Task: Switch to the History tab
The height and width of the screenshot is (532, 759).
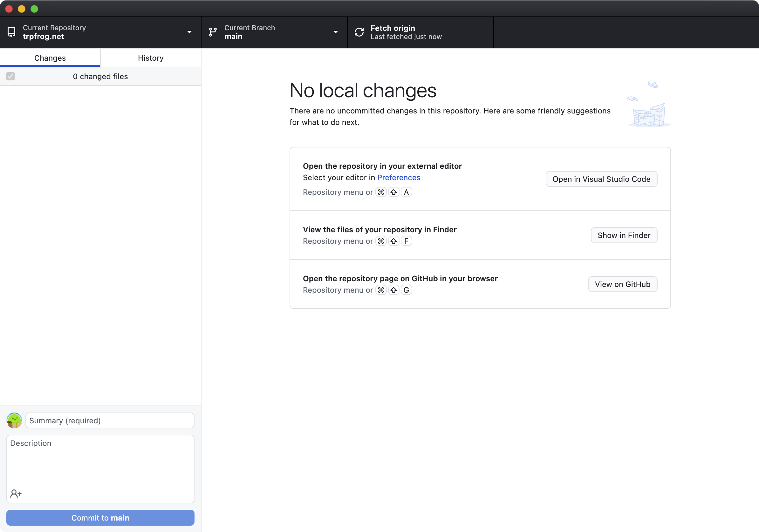Action: coord(151,58)
